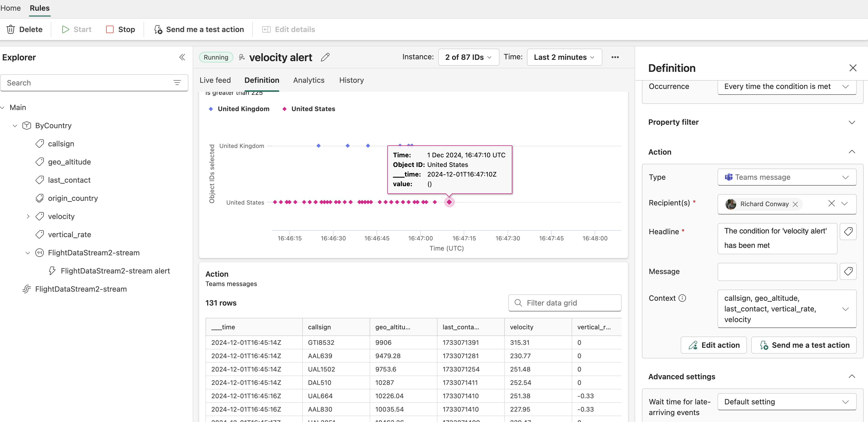Select the GTI8532 callsign cell
The height and width of the screenshot is (422, 868).
(x=336, y=342)
